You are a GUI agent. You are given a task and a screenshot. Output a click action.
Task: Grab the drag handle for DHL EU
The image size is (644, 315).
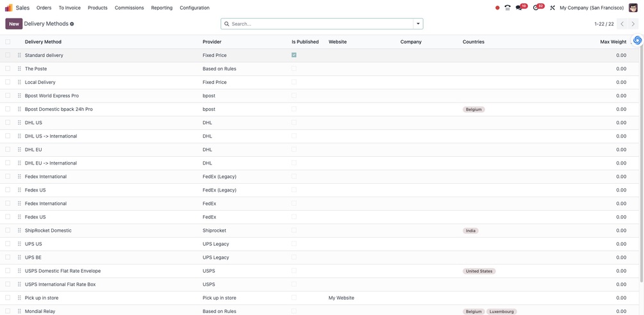[19, 150]
